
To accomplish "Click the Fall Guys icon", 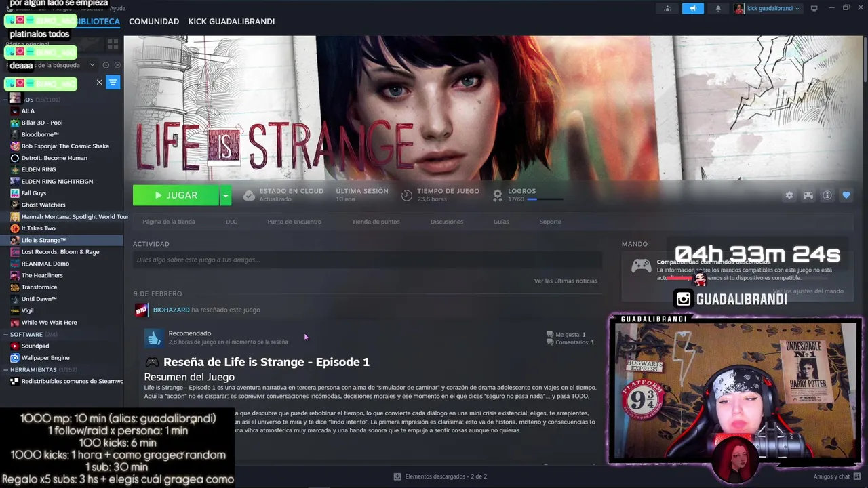I will (15, 193).
